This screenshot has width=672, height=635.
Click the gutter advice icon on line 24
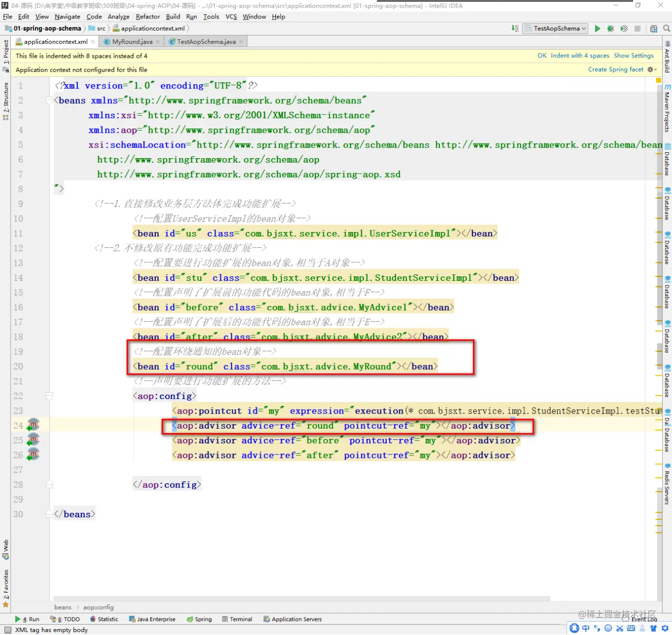[x=33, y=425]
